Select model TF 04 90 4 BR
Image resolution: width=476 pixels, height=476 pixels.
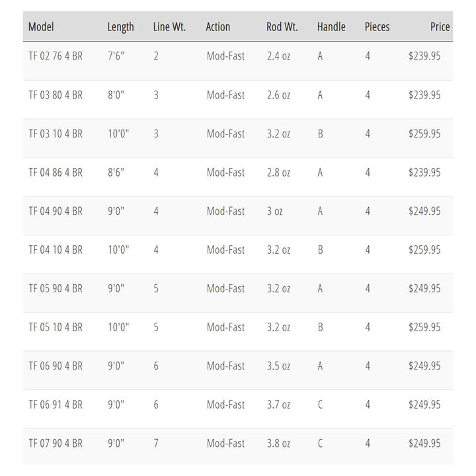click(x=56, y=211)
